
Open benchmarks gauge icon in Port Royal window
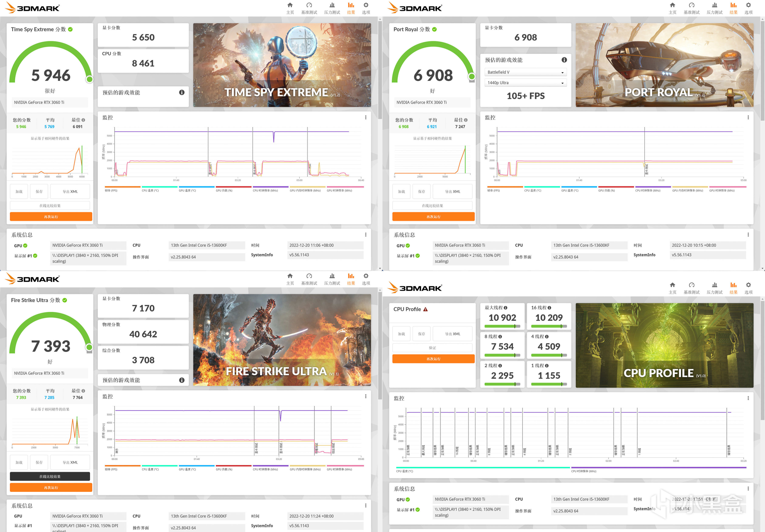tap(691, 5)
